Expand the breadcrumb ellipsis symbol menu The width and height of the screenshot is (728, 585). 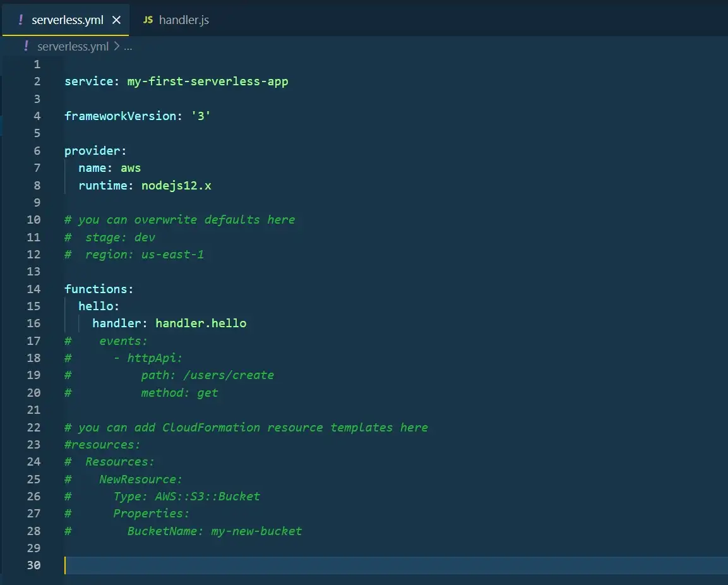point(128,46)
